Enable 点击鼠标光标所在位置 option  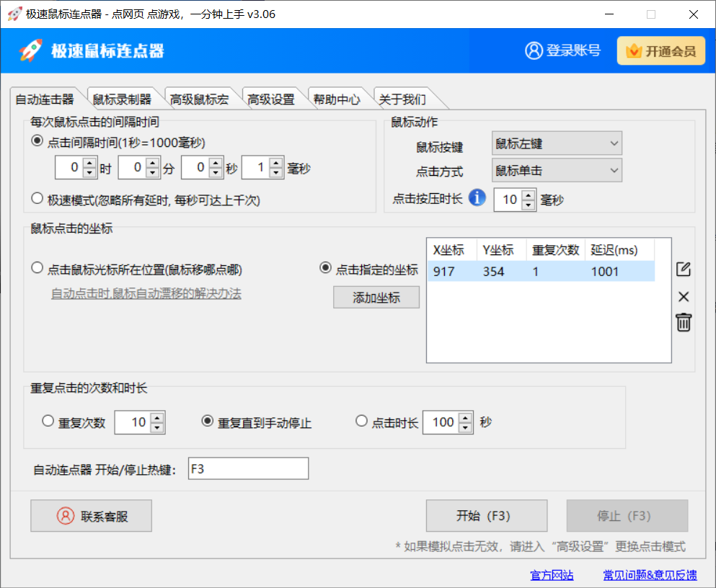tap(36, 267)
